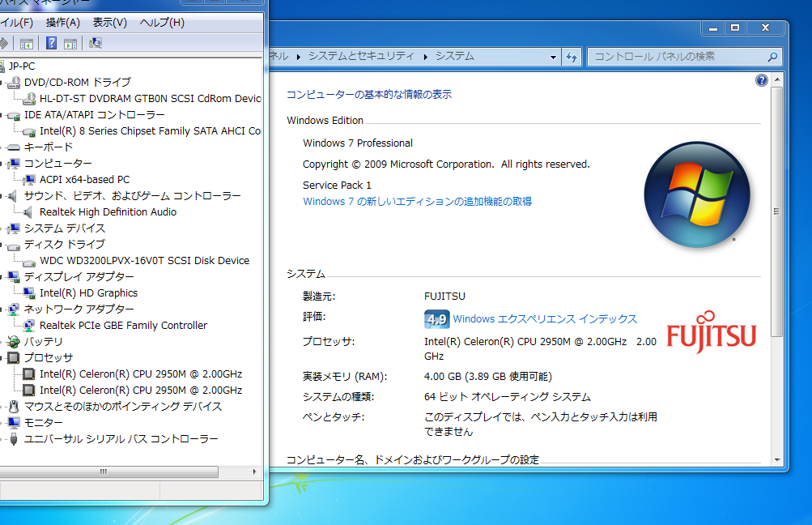Click the コンピューターの基本的な情報の表示 heading
The height and width of the screenshot is (525, 812).
[368, 94]
